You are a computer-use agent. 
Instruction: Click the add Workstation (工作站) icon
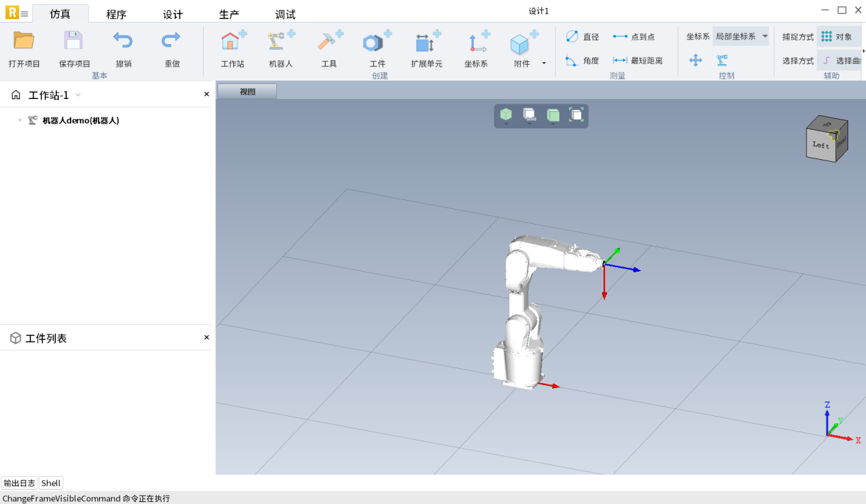coord(232,44)
